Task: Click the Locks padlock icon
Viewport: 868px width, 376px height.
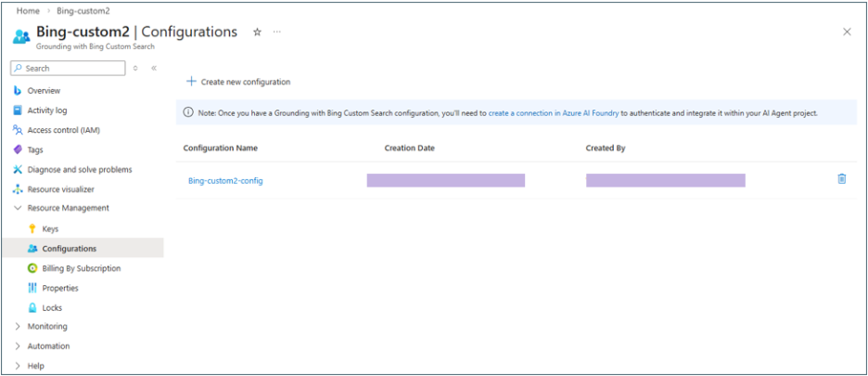Action: 32,308
